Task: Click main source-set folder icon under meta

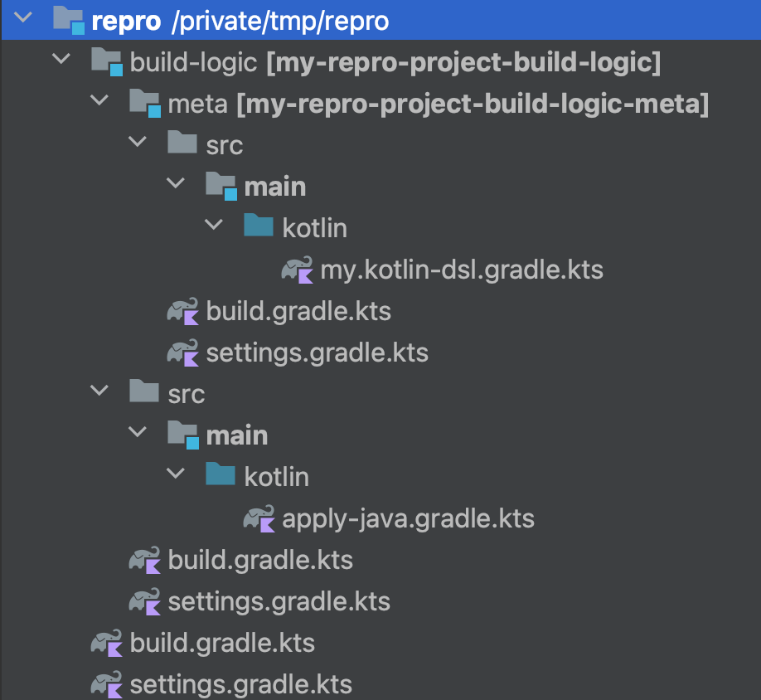Action: pos(221,187)
